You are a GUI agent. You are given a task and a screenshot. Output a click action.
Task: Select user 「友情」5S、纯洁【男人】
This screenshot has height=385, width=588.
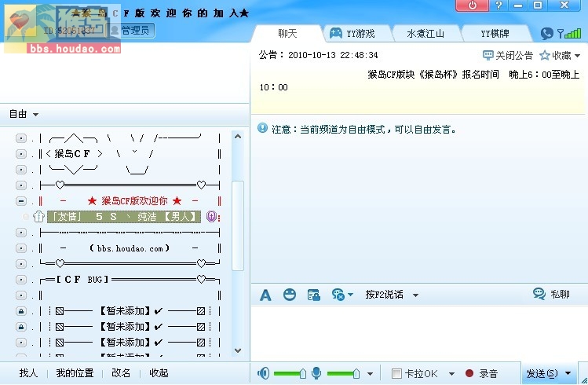click(x=124, y=217)
